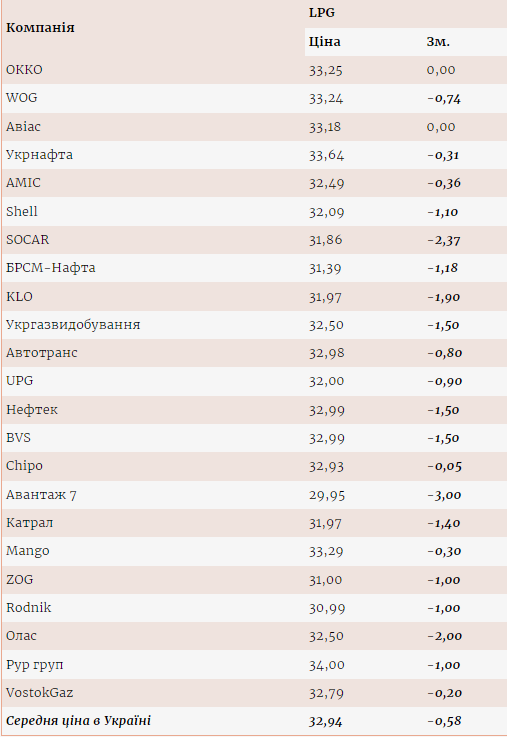507x737 pixels.
Task: Click Середня ціна в Україні row
Action: coord(254,721)
